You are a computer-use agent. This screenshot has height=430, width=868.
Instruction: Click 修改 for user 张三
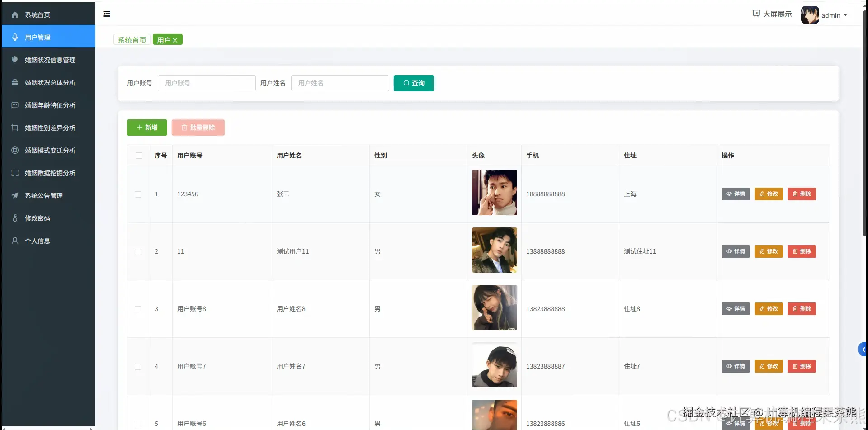point(769,194)
